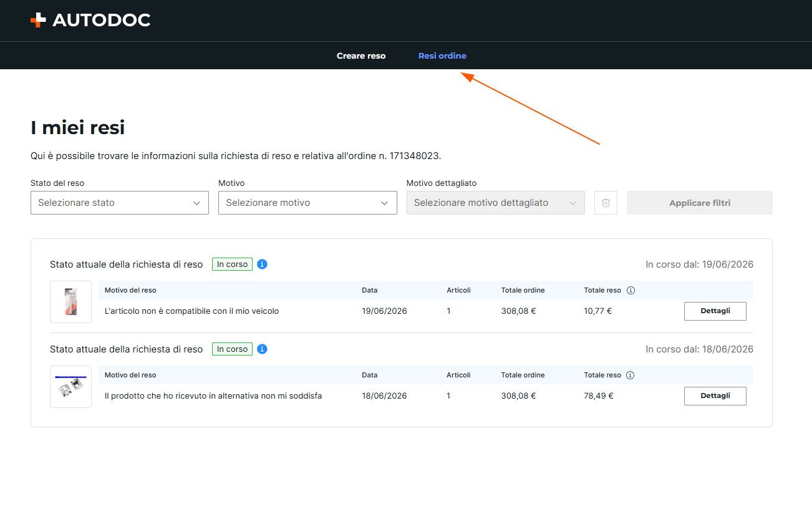Click the 10,77 € total return value
The height and width of the screenshot is (524, 812).
tap(598, 311)
